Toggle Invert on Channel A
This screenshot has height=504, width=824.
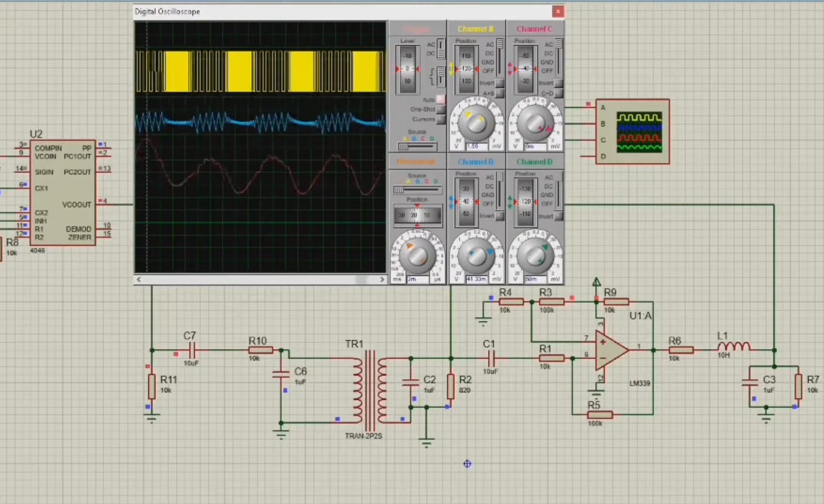(x=499, y=84)
